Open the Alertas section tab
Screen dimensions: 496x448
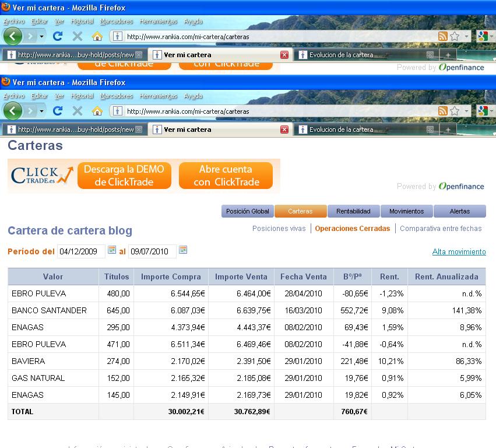(x=460, y=211)
